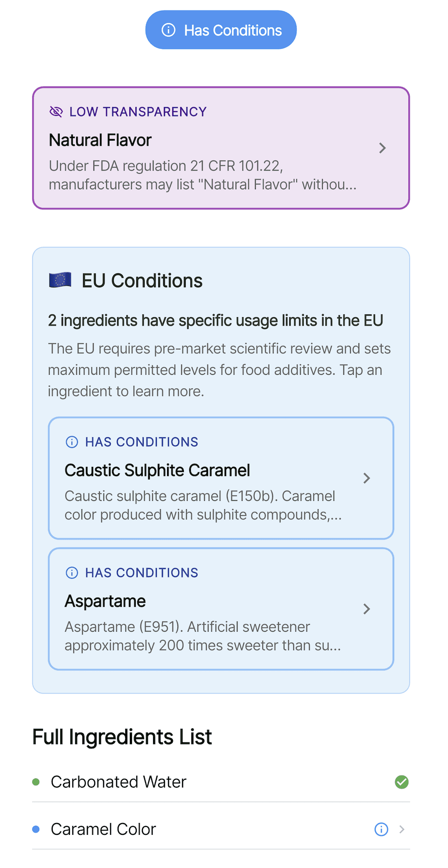Click info icon above Aspartame
The width and height of the screenshot is (448, 868).
click(72, 573)
